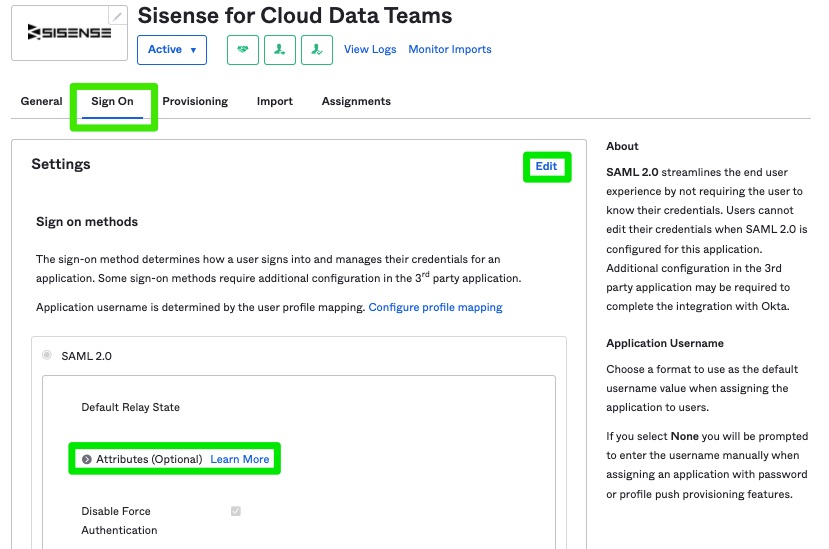Switch to the General tab

click(41, 101)
